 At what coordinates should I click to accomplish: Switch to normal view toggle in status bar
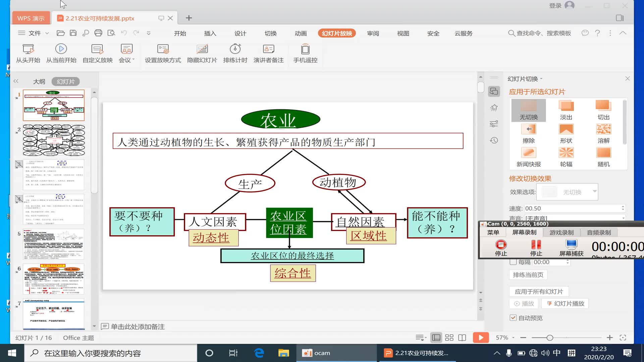(x=436, y=338)
